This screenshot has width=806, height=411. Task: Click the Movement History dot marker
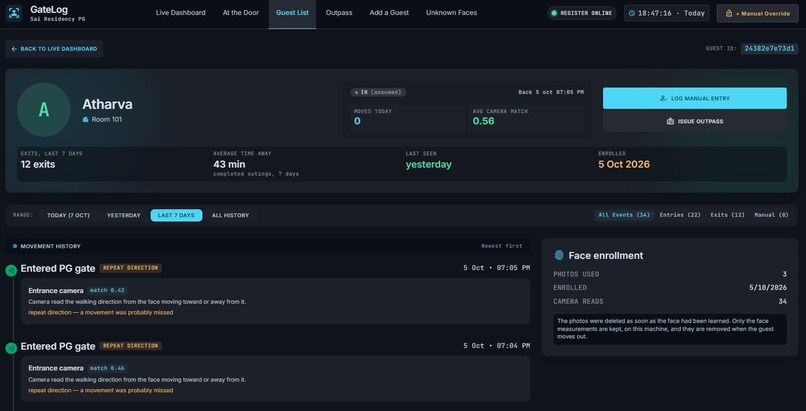tap(15, 246)
